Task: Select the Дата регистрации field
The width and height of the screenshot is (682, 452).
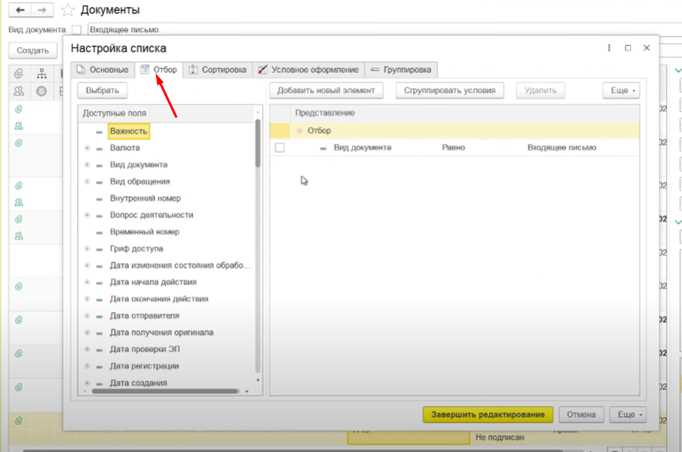Action: 144,366
